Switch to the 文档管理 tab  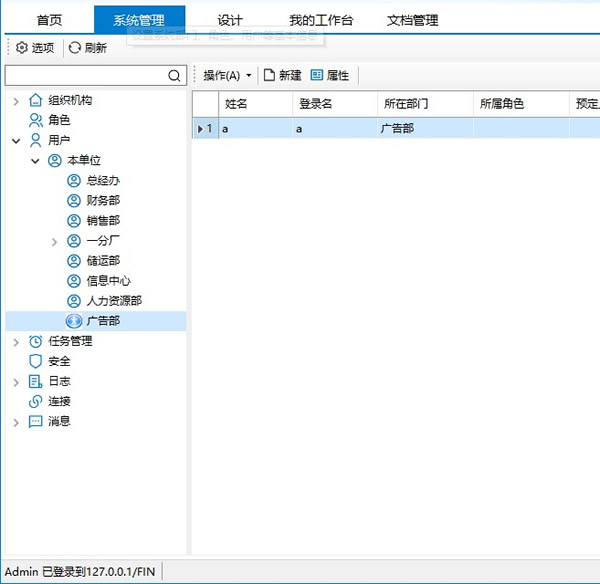coord(412,20)
